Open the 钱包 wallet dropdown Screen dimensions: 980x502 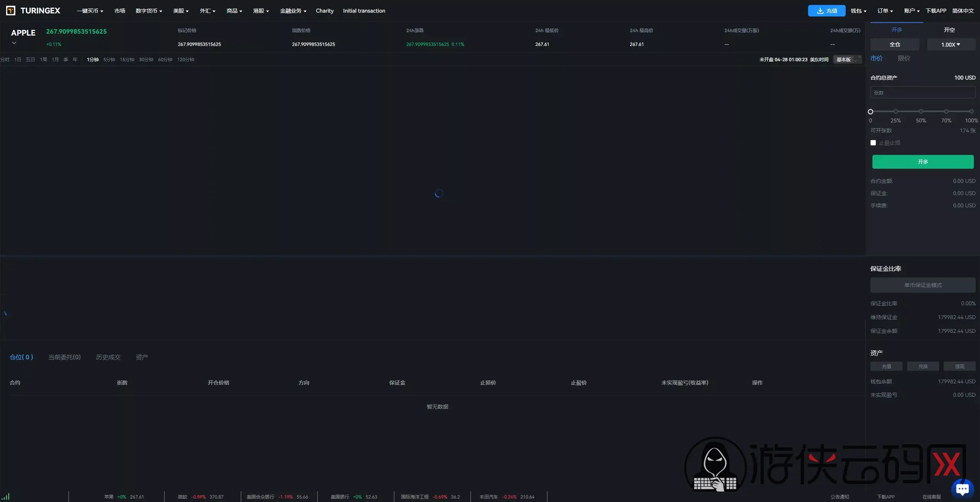coord(859,11)
